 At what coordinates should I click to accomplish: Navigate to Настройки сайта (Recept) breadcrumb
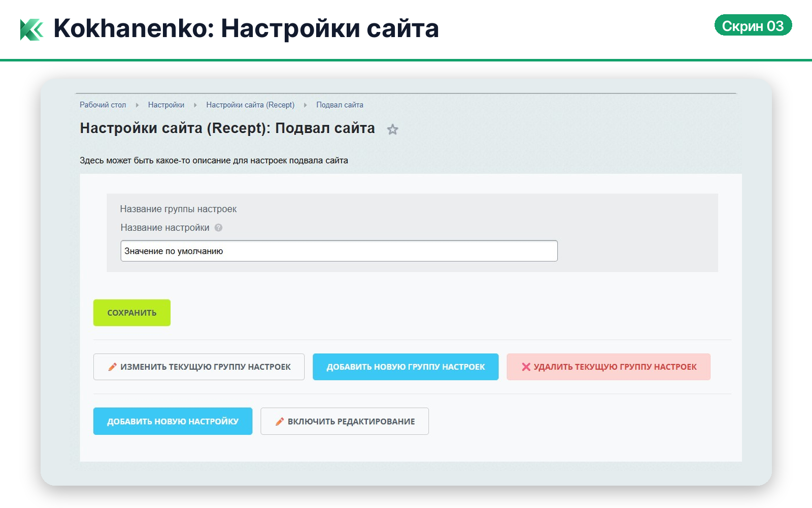point(250,105)
